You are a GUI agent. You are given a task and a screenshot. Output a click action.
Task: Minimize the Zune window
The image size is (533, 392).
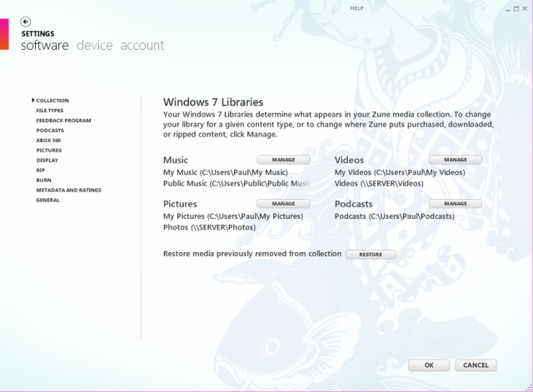pos(508,9)
